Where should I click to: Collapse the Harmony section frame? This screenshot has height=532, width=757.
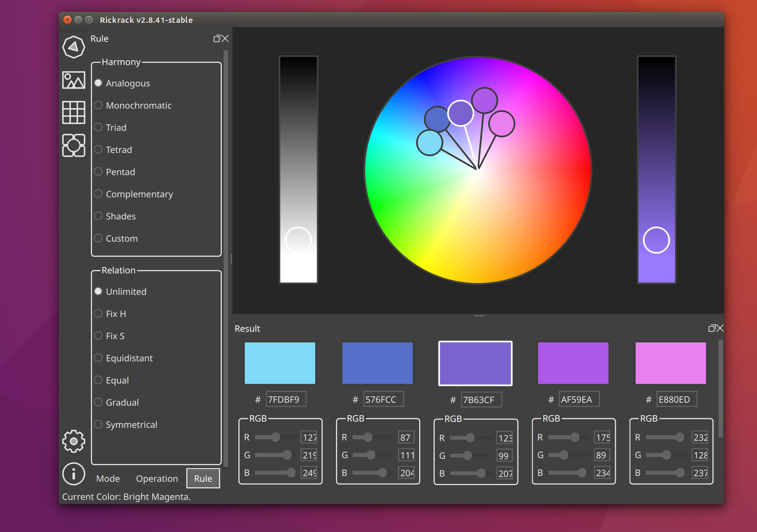pos(121,62)
